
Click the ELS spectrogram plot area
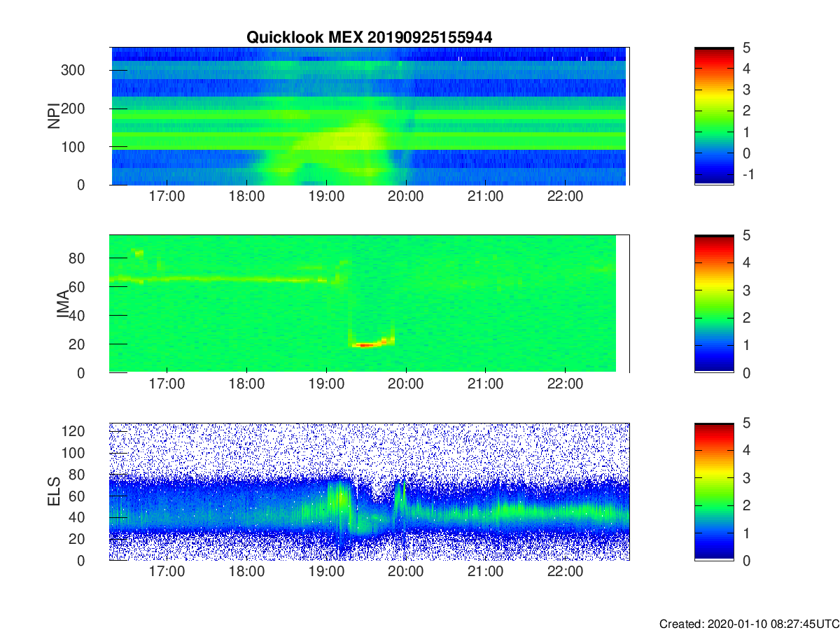(369, 491)
